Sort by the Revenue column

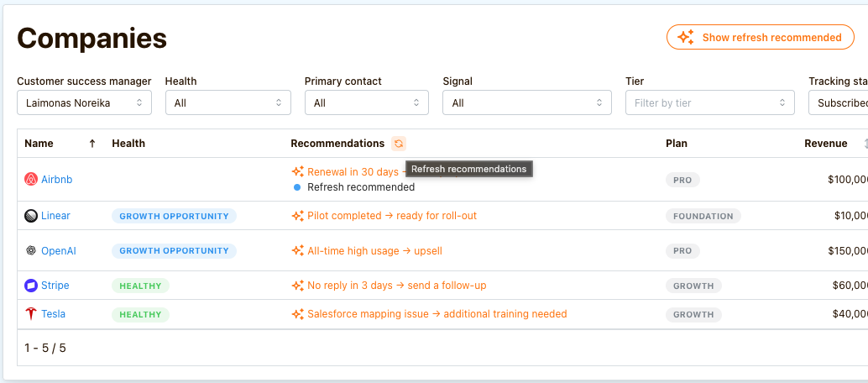coord(827,144)
